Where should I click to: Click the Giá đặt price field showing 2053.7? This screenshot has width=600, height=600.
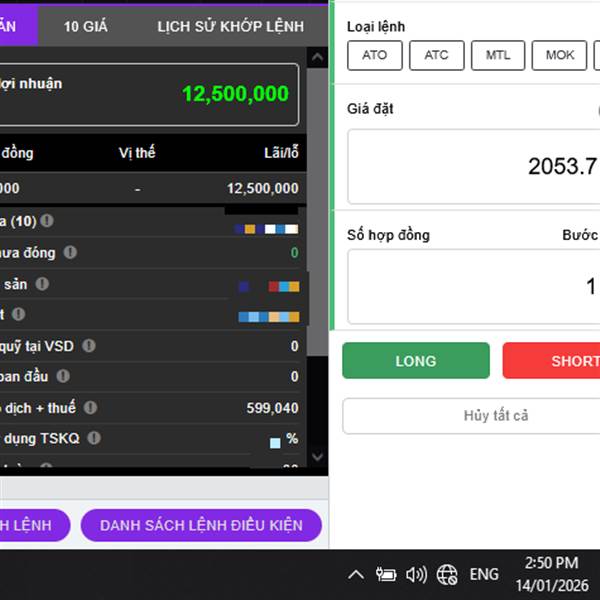click(x=474, y=166)
